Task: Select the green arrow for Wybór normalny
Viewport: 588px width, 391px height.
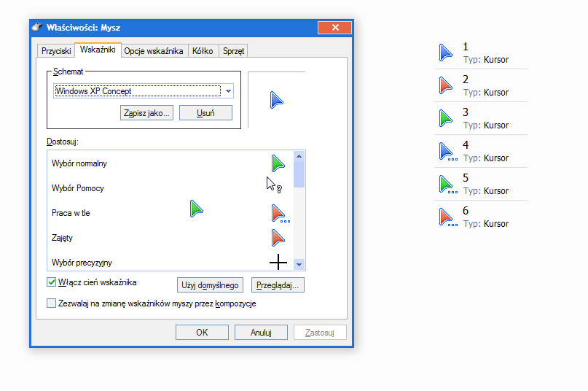Action: [x=278, y=163]
